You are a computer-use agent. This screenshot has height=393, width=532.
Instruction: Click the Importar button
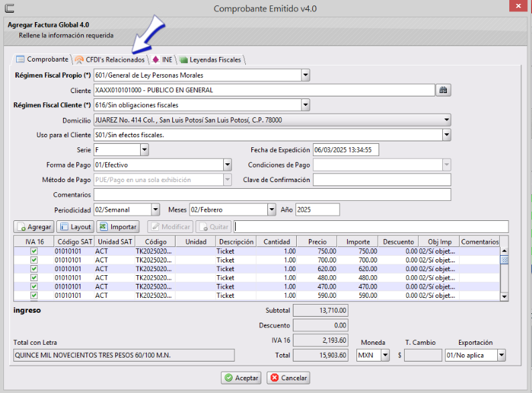pos(118,227)
